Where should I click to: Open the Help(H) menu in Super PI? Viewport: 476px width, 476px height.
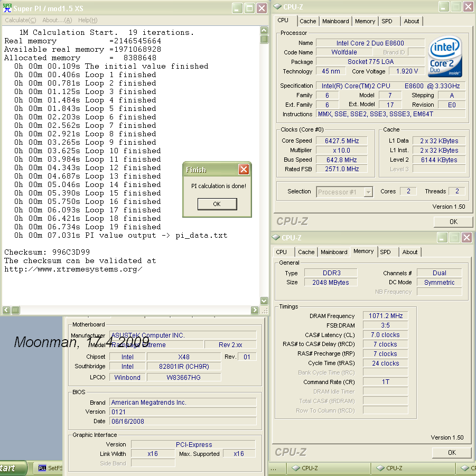click(88, 20)
